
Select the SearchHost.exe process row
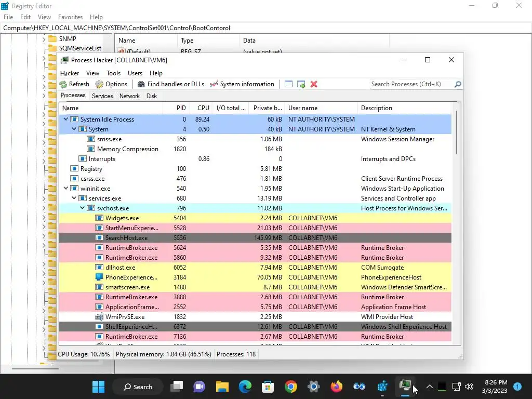[255, 237]
